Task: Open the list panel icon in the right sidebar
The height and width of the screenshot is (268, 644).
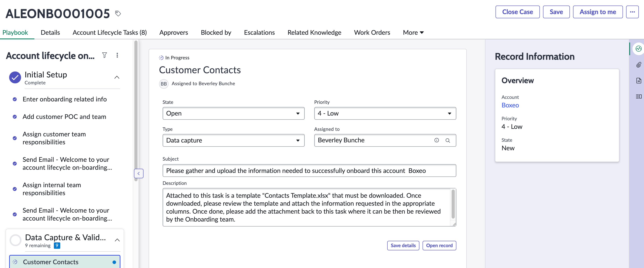Action: [x=638, y=96]
